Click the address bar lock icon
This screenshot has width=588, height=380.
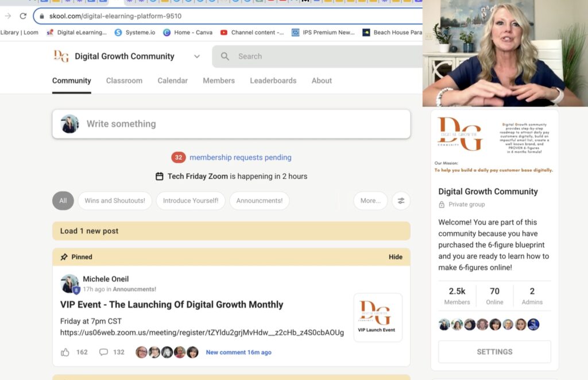point(41,16)
